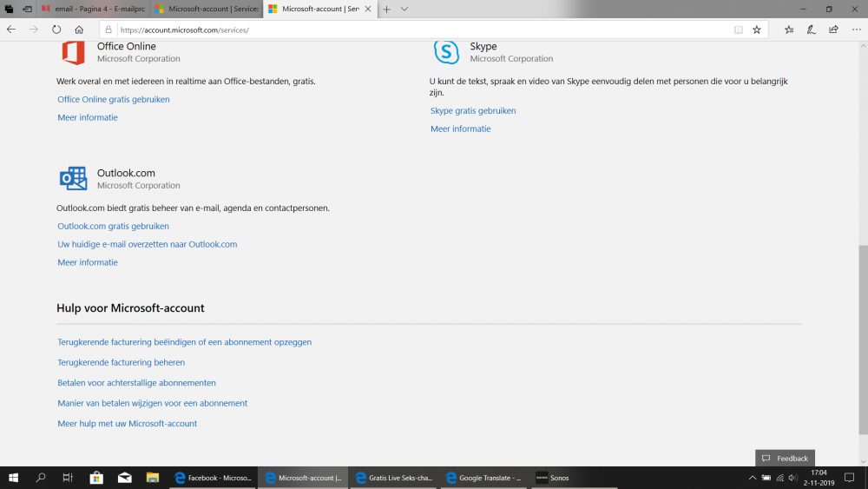
Task: Open Terugkerende facturering beheren link
Action: 122,362
